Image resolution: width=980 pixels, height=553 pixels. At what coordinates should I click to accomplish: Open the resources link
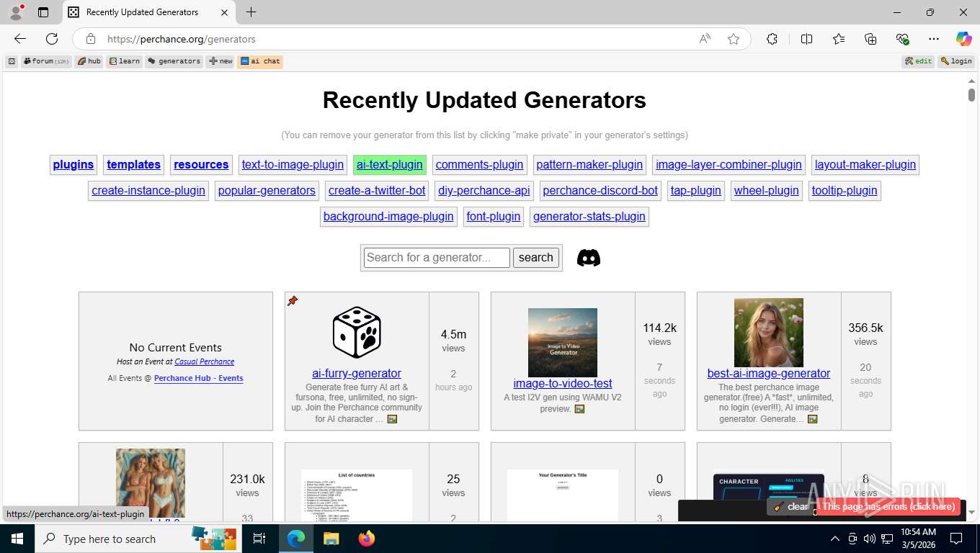[x=201, y=165]
